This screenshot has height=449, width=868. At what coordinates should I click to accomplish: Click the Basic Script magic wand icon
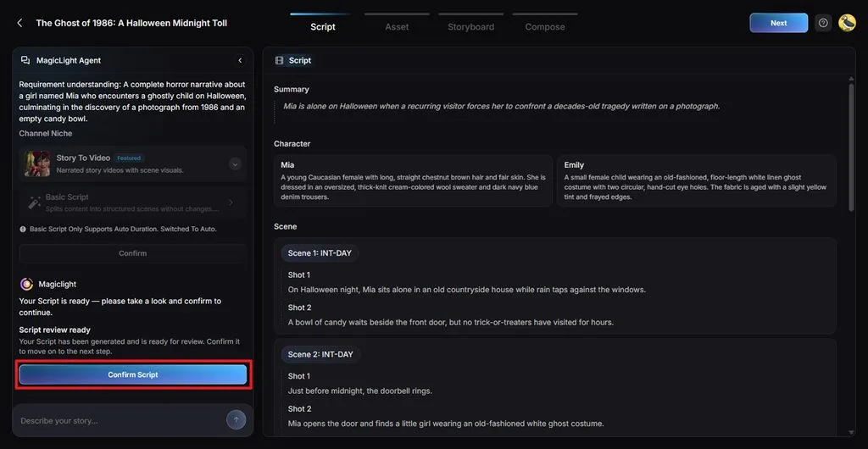[x=34, y=202]
